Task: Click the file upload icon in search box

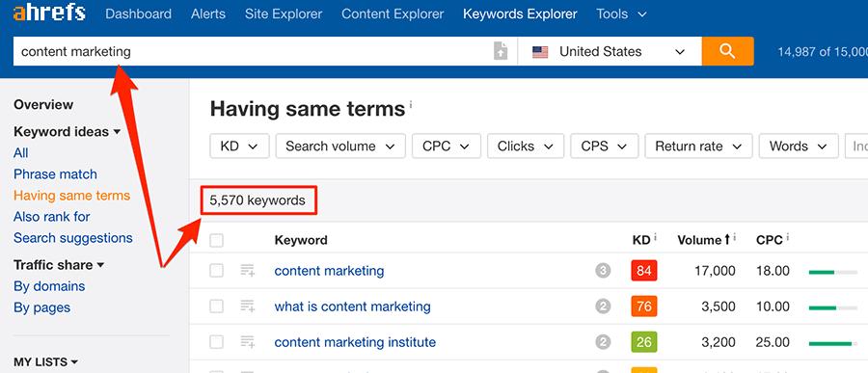Action: 501,51
